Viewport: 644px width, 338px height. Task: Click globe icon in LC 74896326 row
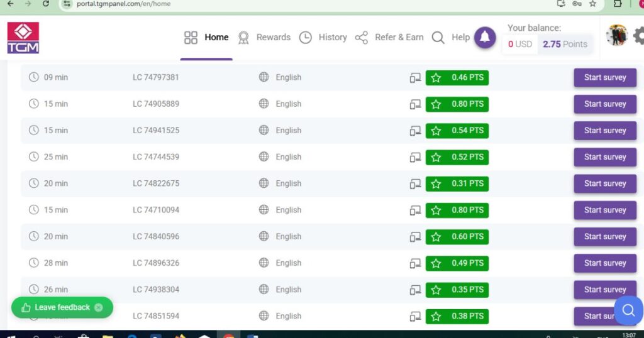(x=264, y=263)
